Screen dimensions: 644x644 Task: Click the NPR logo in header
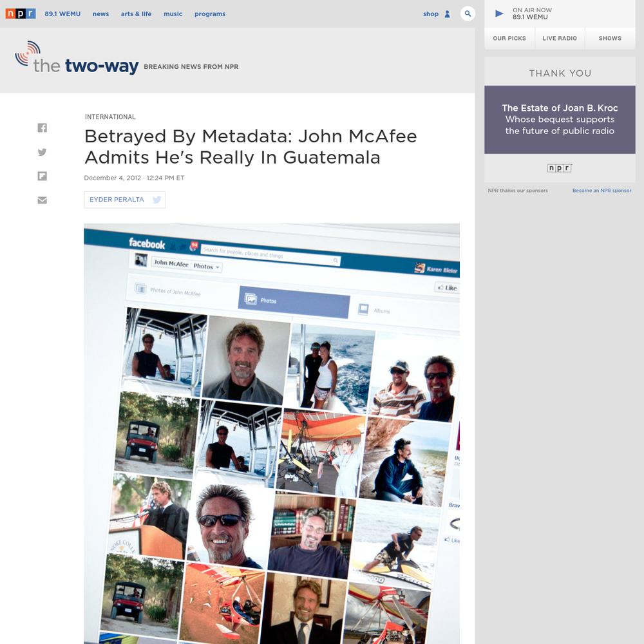click(21, 14)
